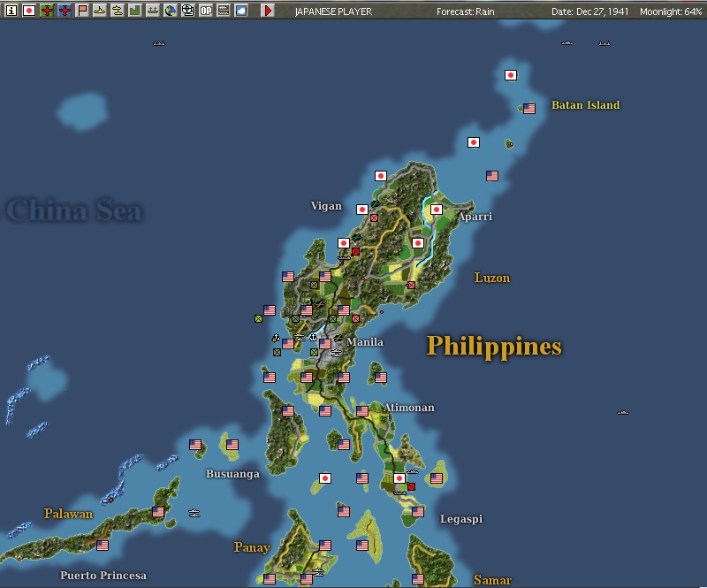Image resolution: width=707 pixels, height=588 pixels.
Task: Open the information screen icon
Action: (x=11, y=11)
